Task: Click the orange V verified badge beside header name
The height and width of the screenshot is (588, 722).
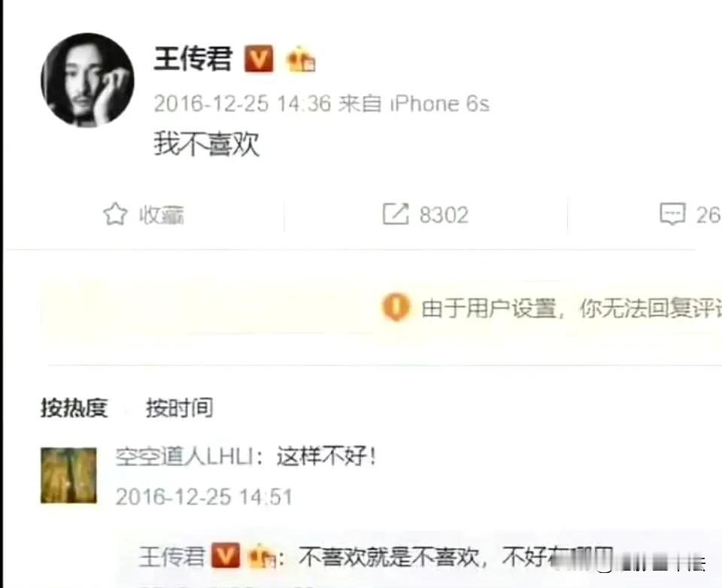Action: click(x=258, y=59)
